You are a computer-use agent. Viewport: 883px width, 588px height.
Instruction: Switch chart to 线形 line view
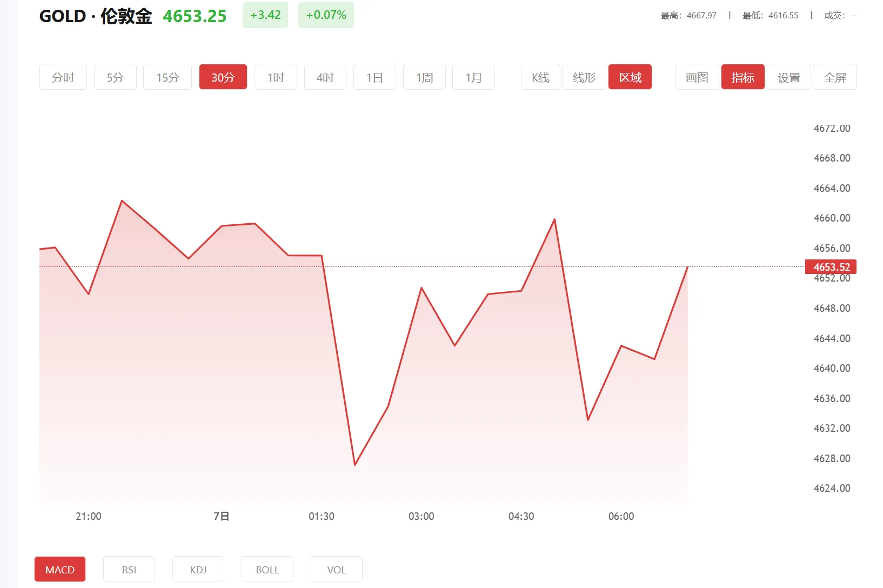[x=584, y=77]
